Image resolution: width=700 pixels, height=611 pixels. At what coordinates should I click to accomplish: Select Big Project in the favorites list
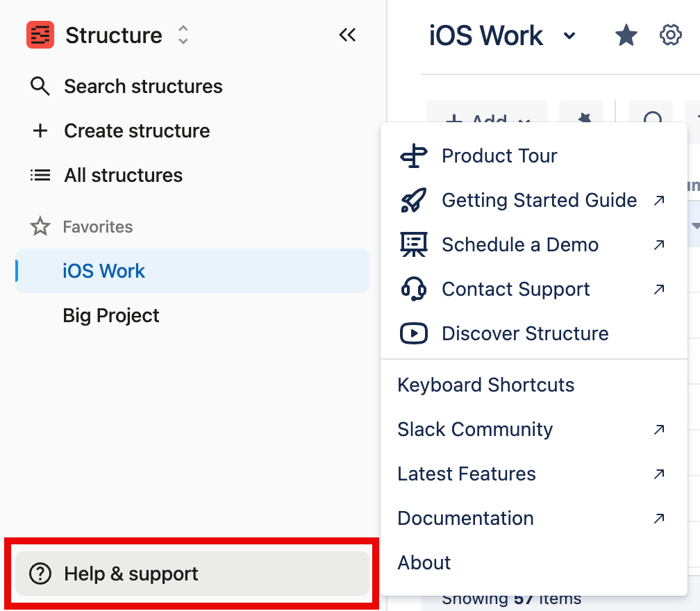point(110,315)
